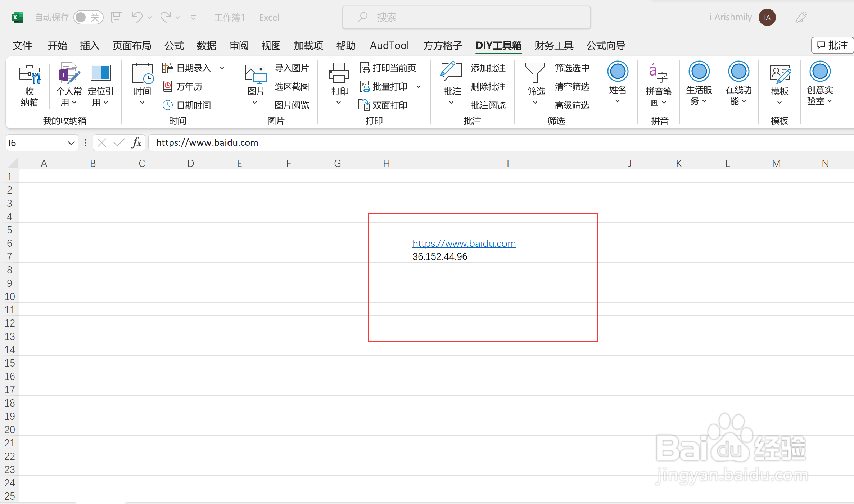The height and width of the screenshot is (504, 854).
Task: Switch to the AudTool tab
Action: pos(389,46)
